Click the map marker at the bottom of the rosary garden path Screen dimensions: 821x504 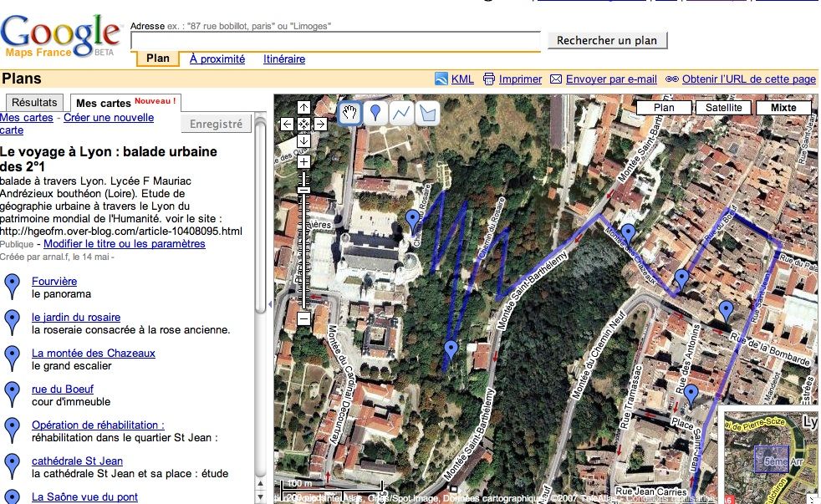(451, 352)
